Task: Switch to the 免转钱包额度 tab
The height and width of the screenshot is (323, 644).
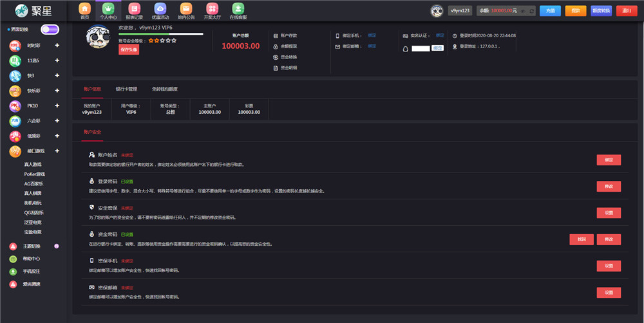Action: 165,89
